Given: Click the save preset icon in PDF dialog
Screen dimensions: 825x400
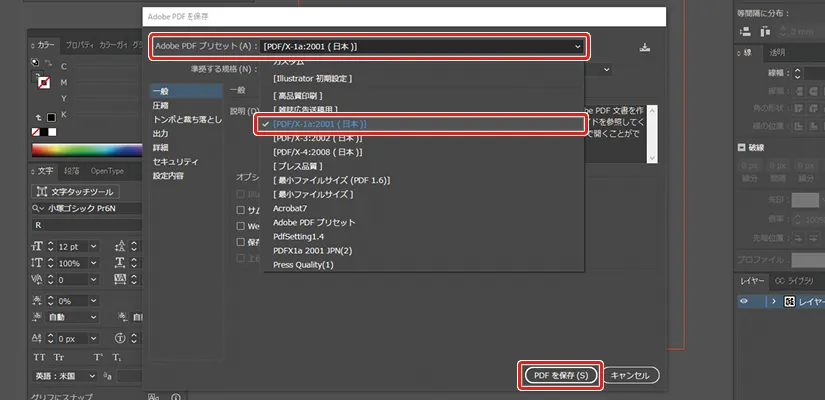Looking at the screenshot, I should pos(645,47).
